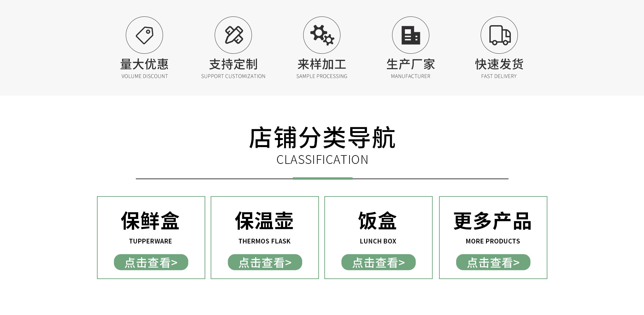The height and width of the screenshot is (315, 644).
Task: Click the price tag volume discount icon
Action: 144,35
